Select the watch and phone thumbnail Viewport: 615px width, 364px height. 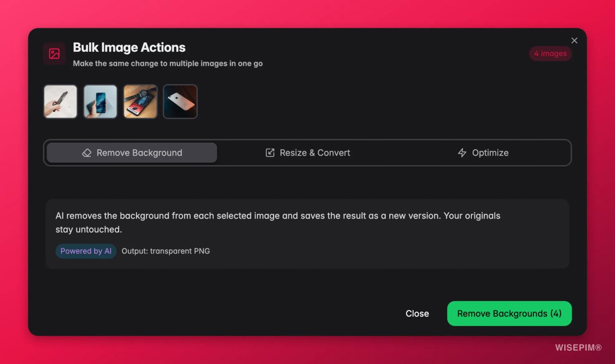coord(140,101)
